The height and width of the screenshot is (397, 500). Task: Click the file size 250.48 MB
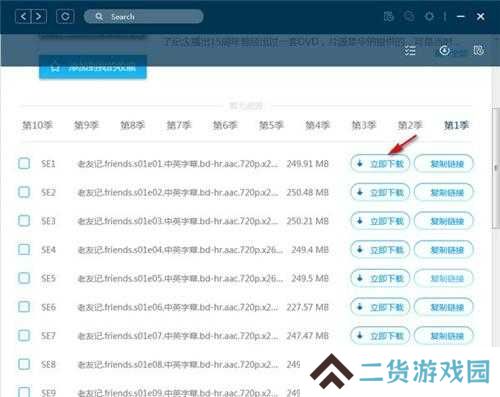click(x=307, y=192)
